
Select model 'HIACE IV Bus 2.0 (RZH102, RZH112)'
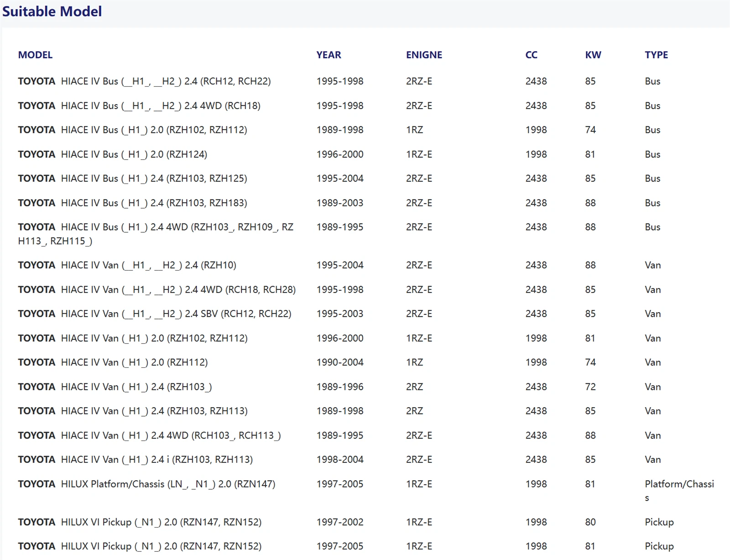point(132,130)
